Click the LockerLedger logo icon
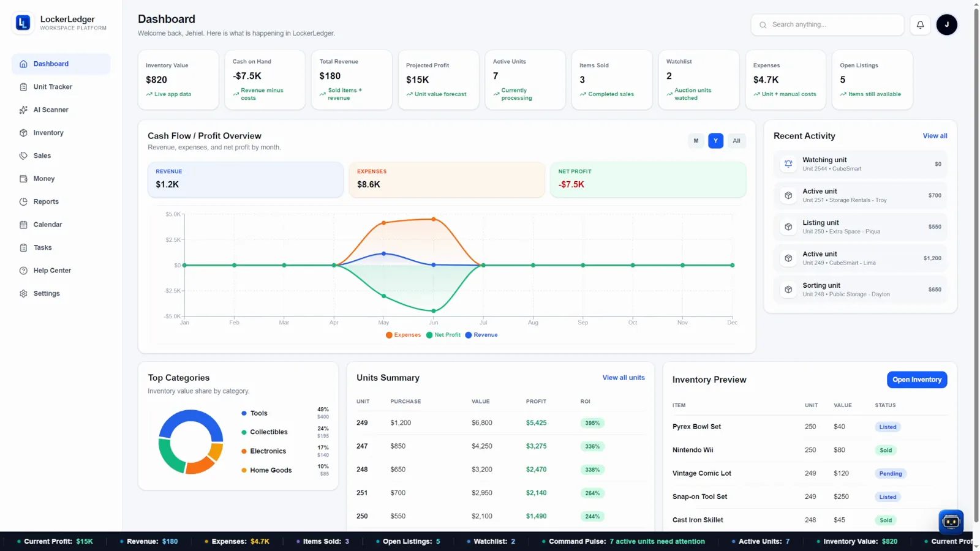 pos(23,23)
